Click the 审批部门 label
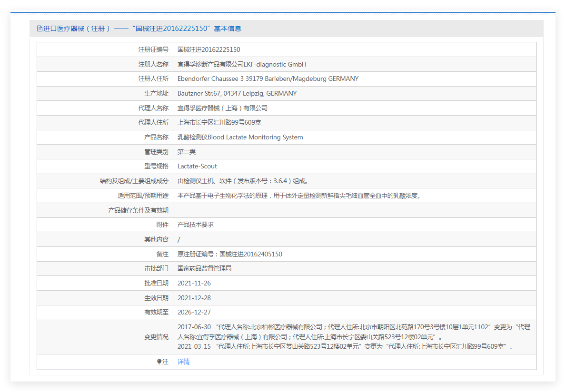566x392 pixels. (156, 269)
